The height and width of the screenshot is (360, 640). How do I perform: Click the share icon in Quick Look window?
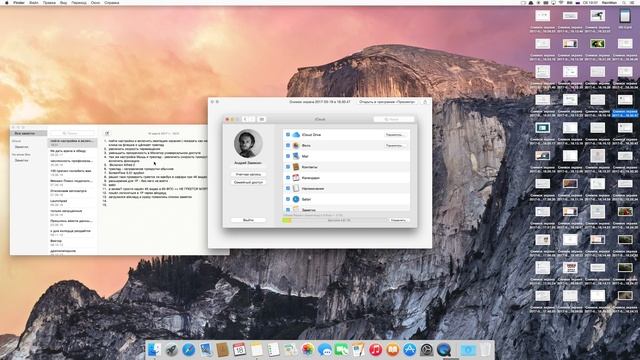(x=425, y=102)
